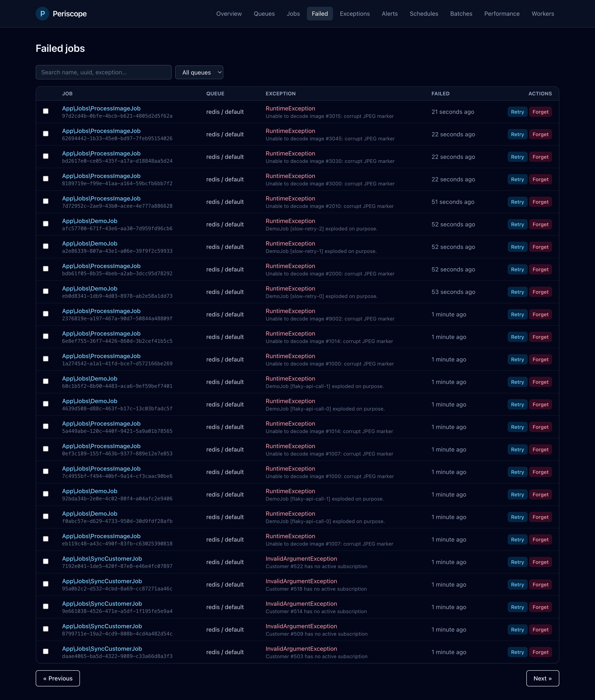Viewport: 595px width, 700px height.
Task: Open the Exceptions tab
Action: (354, 13)
